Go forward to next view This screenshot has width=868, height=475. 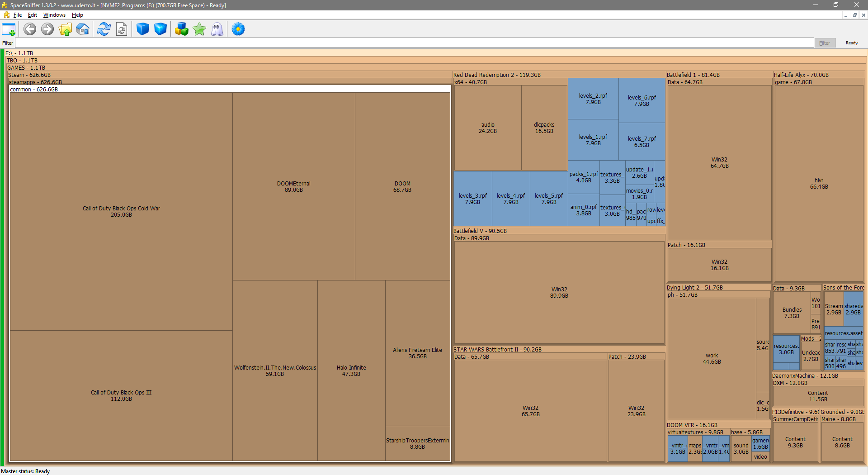coord(47,29)
